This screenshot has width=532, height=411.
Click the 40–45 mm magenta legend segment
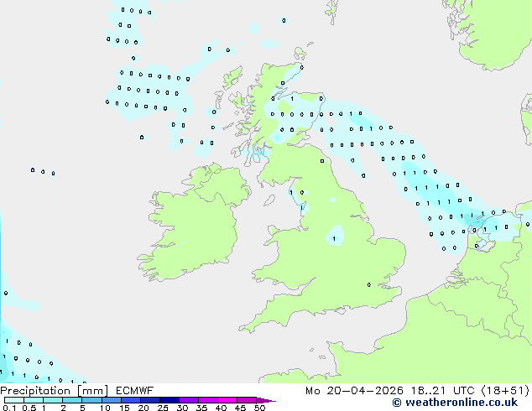point(227,400)
